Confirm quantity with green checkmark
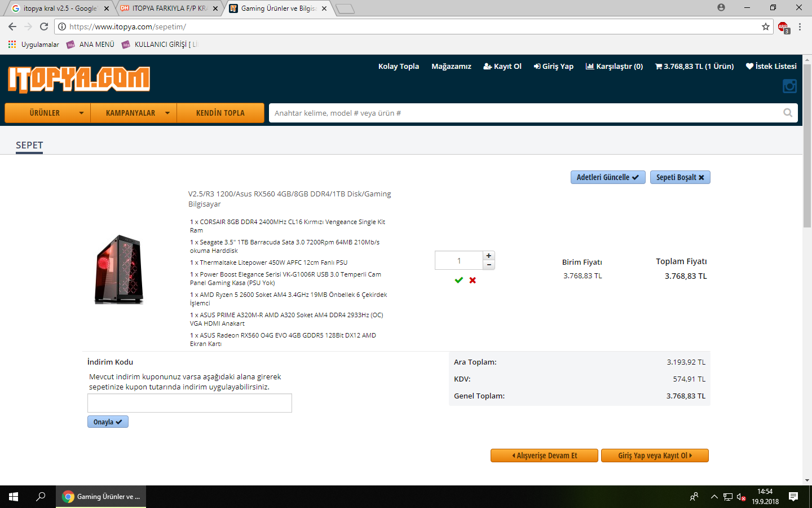This screenshot has width=812, height=508. [458, 280]
